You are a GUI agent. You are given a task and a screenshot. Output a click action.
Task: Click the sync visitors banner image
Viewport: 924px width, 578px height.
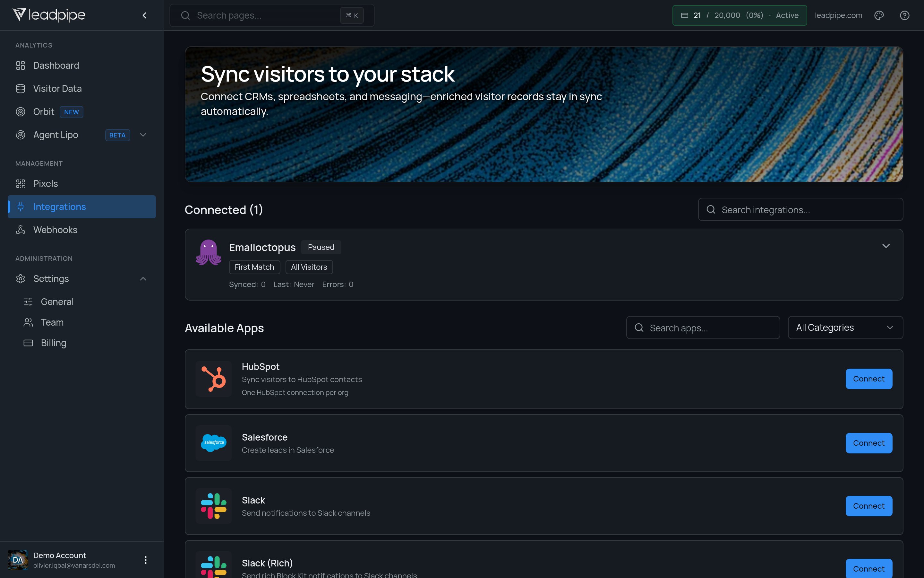point(544,114)
